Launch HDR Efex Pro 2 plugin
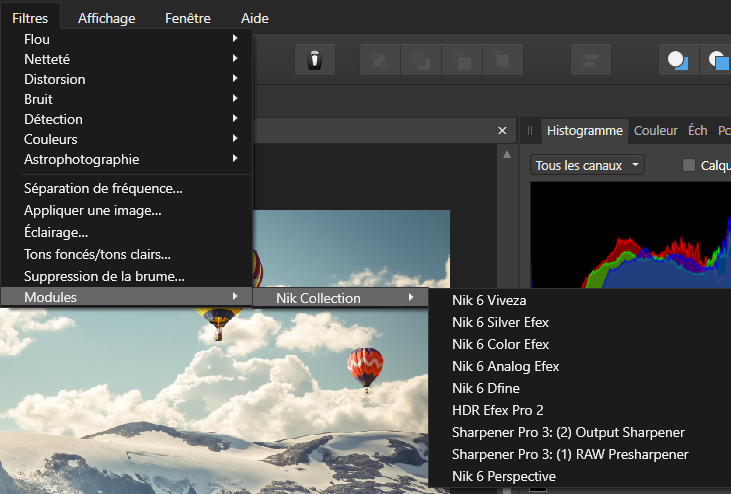 point(579,410)
